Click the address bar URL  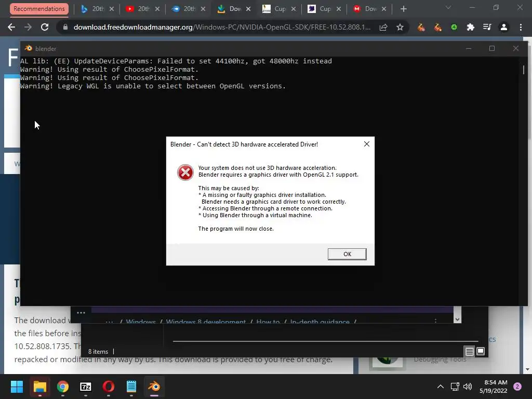pyautogui.click(x=222, y=27)
